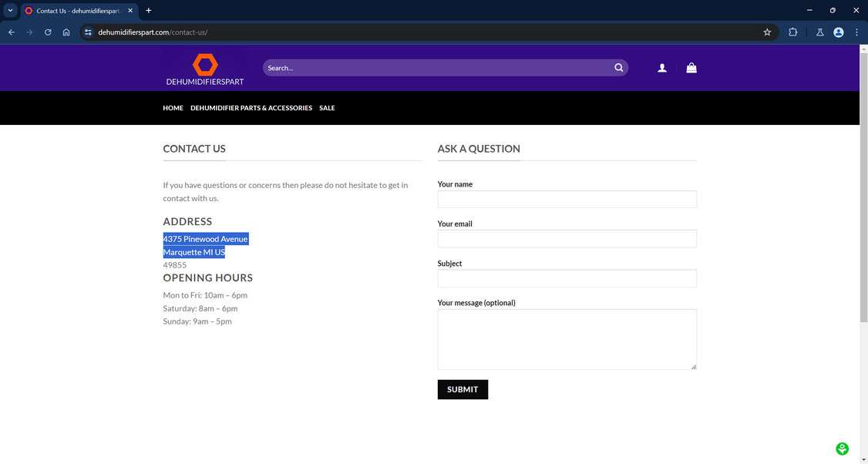The height and width of the screenshot is (464, 868).
Task: Open the SALE menu item
Action: 327,108
